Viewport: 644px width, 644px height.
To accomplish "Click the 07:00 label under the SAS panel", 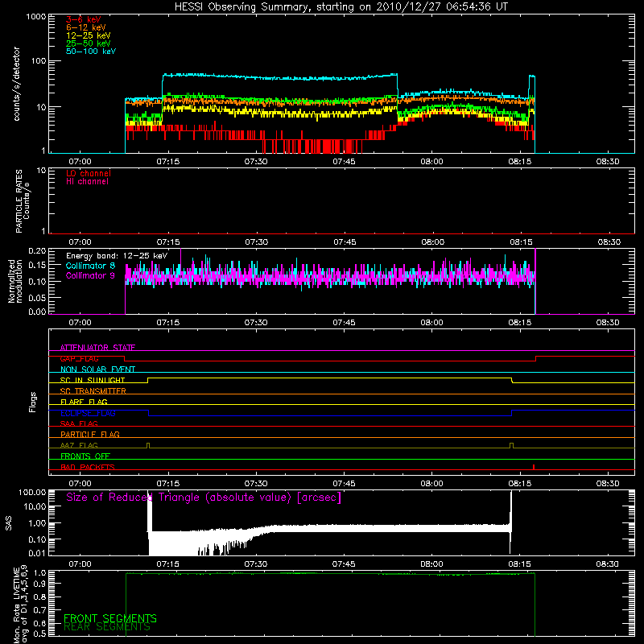I will click(80, 564).
